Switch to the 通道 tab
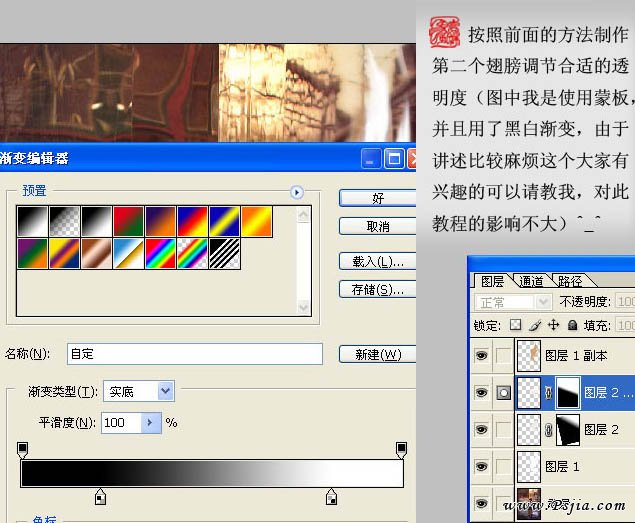 531,281
